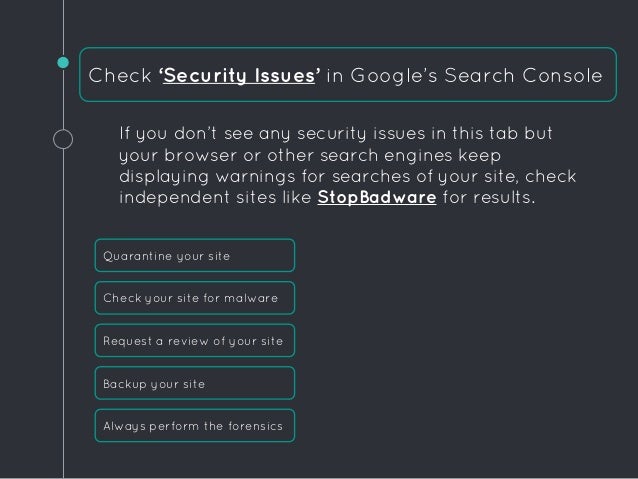The image size is (638, 479).
Task: Select 'Always perform the forensics' step
Action: point(195,426)
